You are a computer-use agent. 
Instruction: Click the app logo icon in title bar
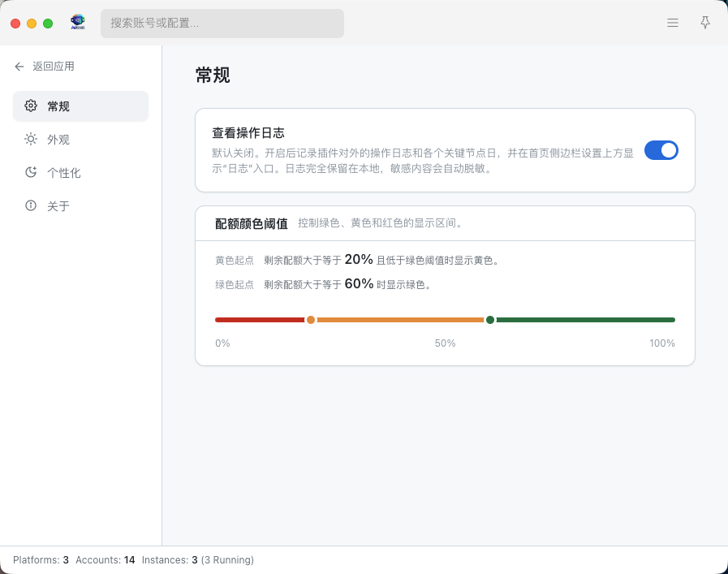point(78,23)
